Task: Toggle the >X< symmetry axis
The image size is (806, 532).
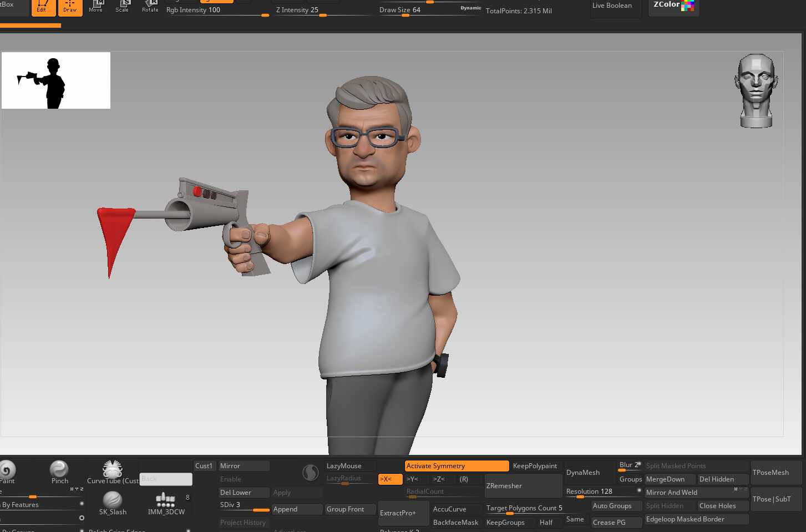Action: pos(390,479)
